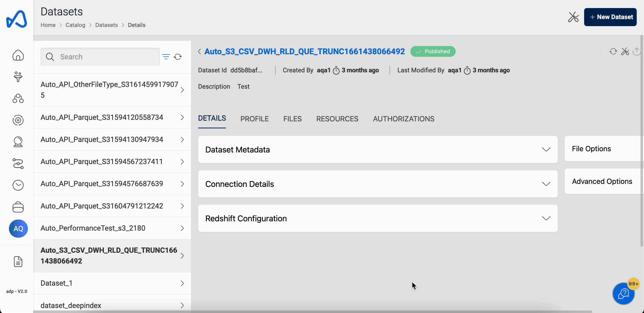Expand the Redshift Configuration section
644x313 pixels.
coord(546,218)
